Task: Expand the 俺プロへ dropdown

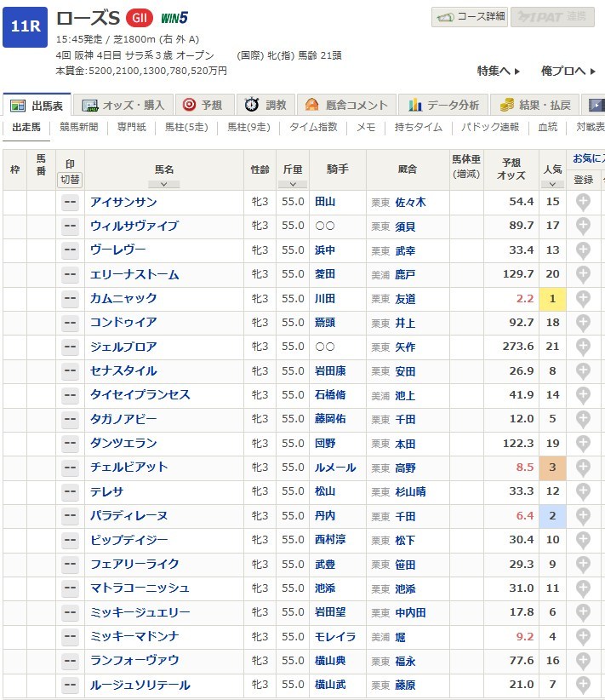Action: click(x=568, y=72)
